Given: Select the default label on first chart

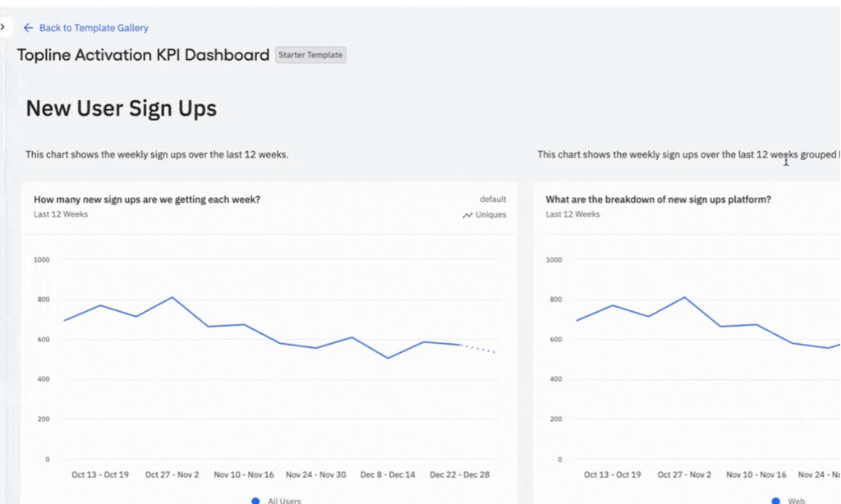Looking at the screenshot, I should [493, 199].
